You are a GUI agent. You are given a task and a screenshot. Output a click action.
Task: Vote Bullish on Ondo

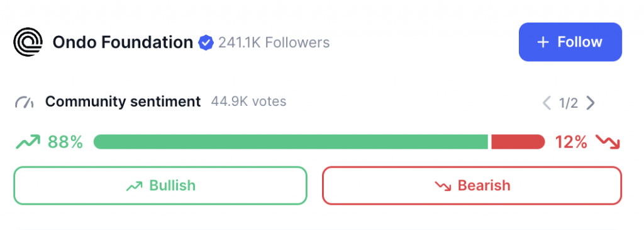pos(160,185)
